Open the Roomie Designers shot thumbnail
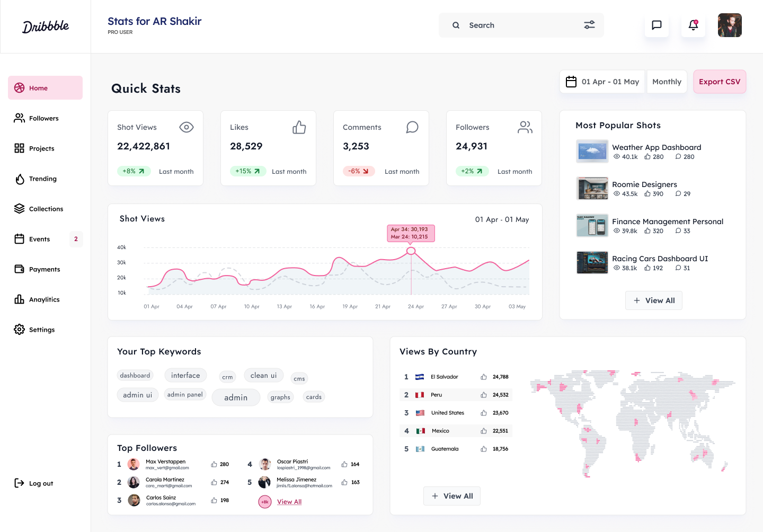This screenshot has width=763, height=532. [x=592, y=189]
